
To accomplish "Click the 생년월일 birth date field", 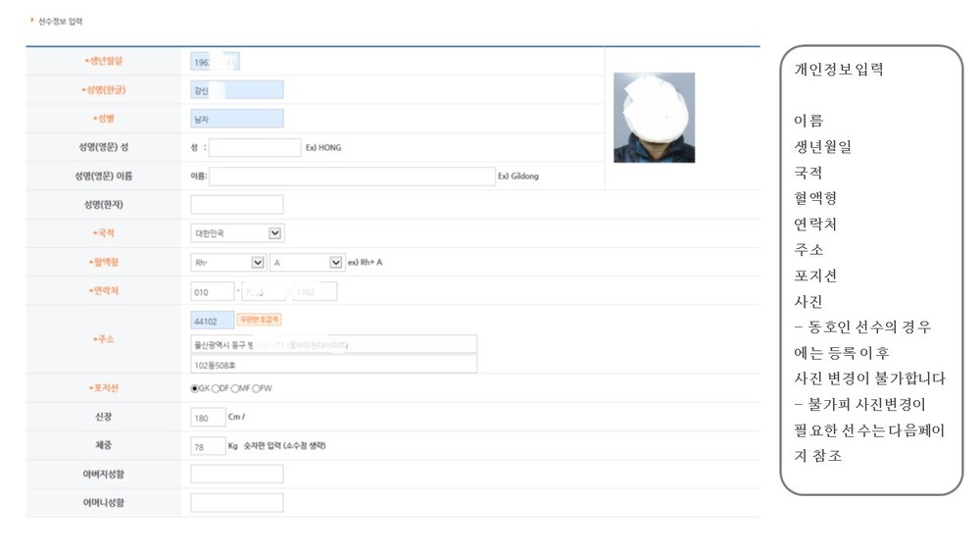I will pos(215,61).
